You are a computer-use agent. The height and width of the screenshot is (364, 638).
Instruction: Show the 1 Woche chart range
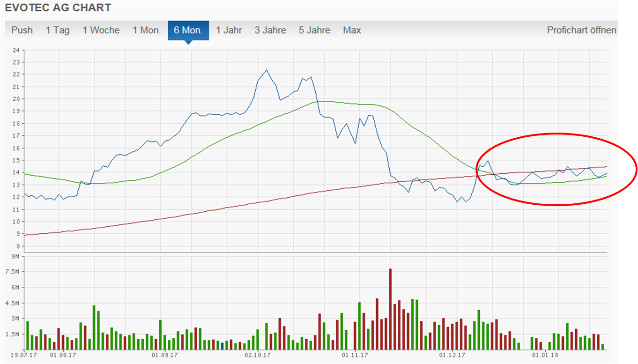click(101, 30)
